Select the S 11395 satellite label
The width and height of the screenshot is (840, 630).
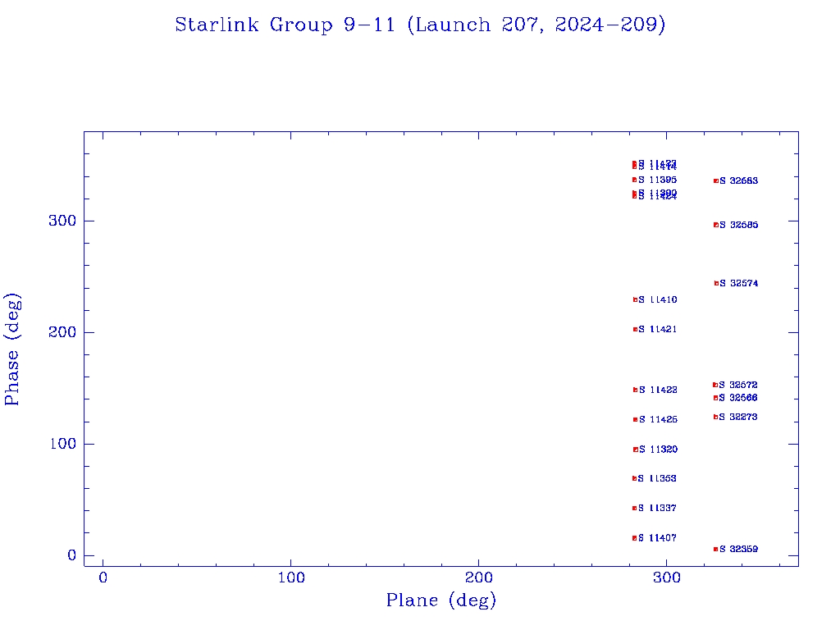[x=657, y=180]
